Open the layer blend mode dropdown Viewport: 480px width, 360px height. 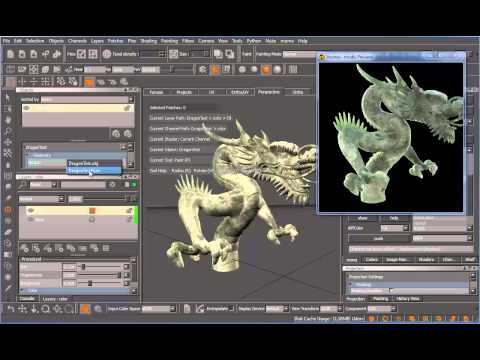tap(41, 199)
